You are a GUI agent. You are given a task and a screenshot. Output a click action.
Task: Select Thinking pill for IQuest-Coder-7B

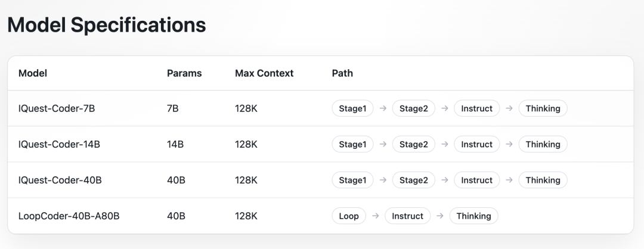point(543,108)
